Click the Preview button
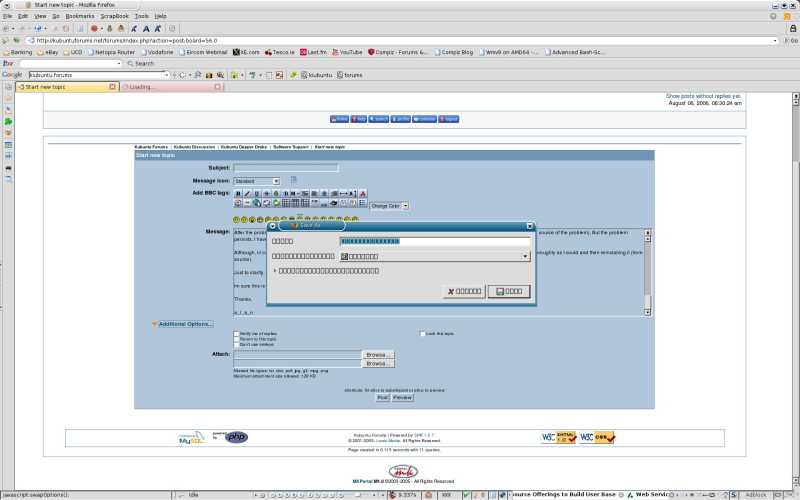The image size is (800, 500). (x=402, y=397)
